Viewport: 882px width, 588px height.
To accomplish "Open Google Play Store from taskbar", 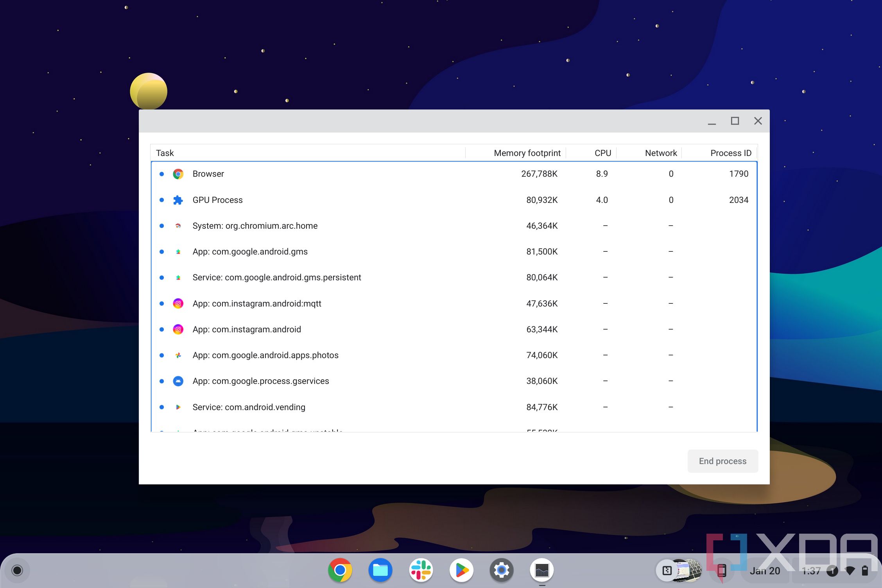I will 461,570.
